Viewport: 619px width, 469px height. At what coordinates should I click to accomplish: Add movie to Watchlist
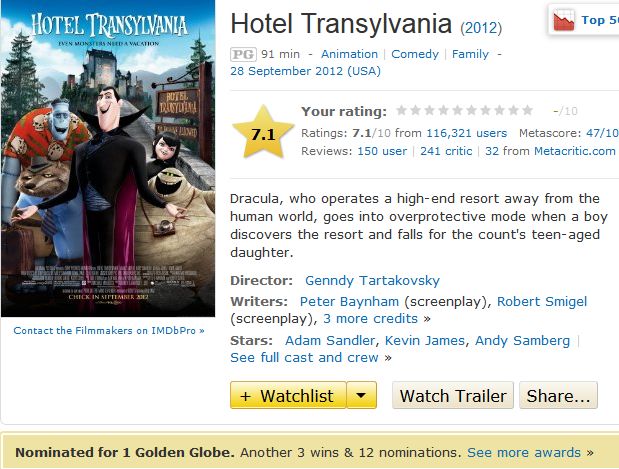[288, 396]
